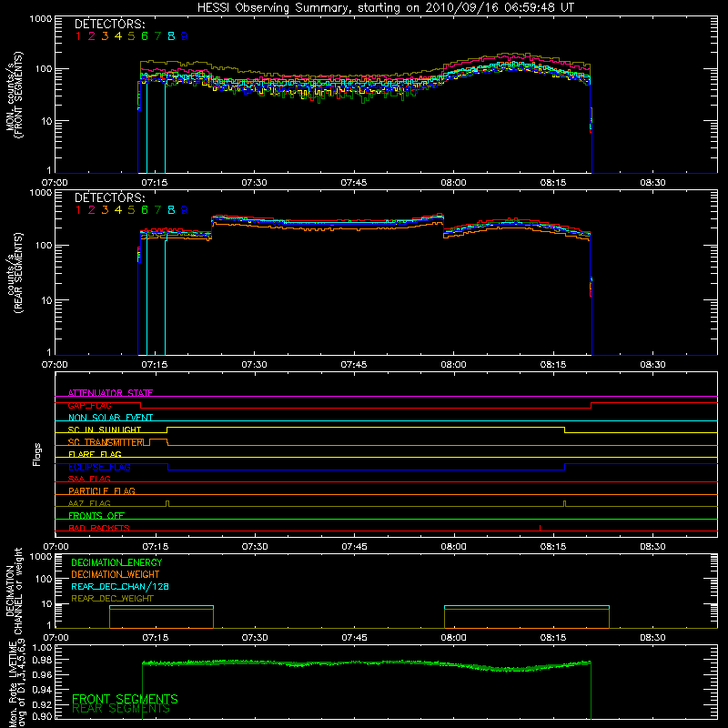The width and height of the screenshot is (728, 728).
Task: Click the counts/s (REAR SEGMENTS) axis title
Action: point(15,273)
